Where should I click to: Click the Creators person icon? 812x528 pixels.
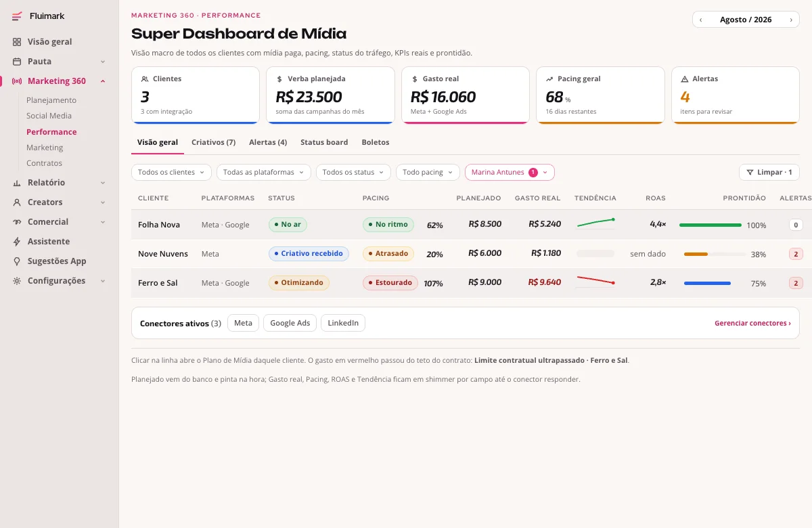17,202
